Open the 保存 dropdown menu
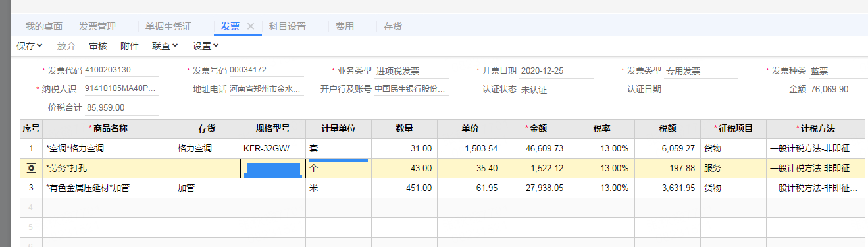 30,46
